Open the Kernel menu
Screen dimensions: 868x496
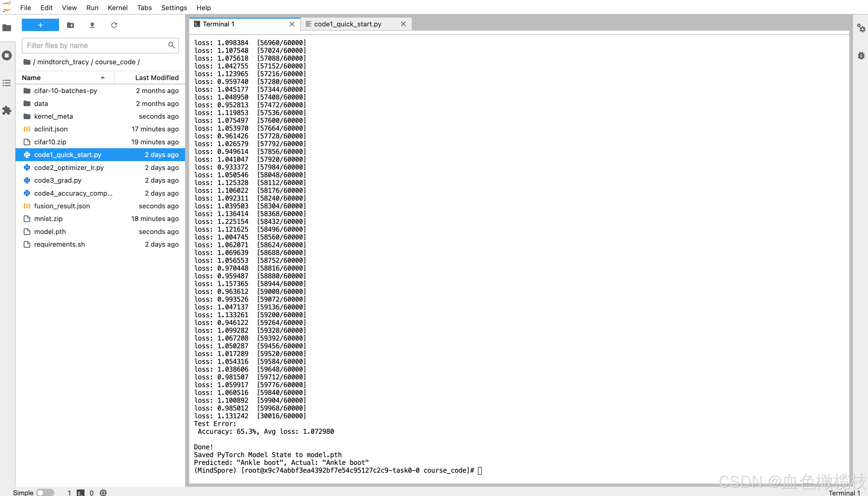(x=117, y=8)
